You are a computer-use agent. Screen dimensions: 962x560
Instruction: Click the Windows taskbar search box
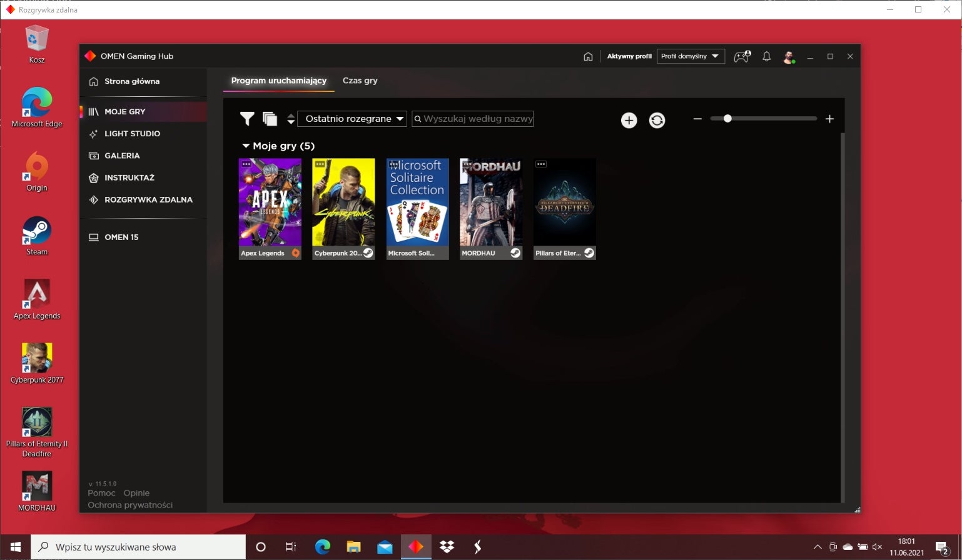[138, 547]
